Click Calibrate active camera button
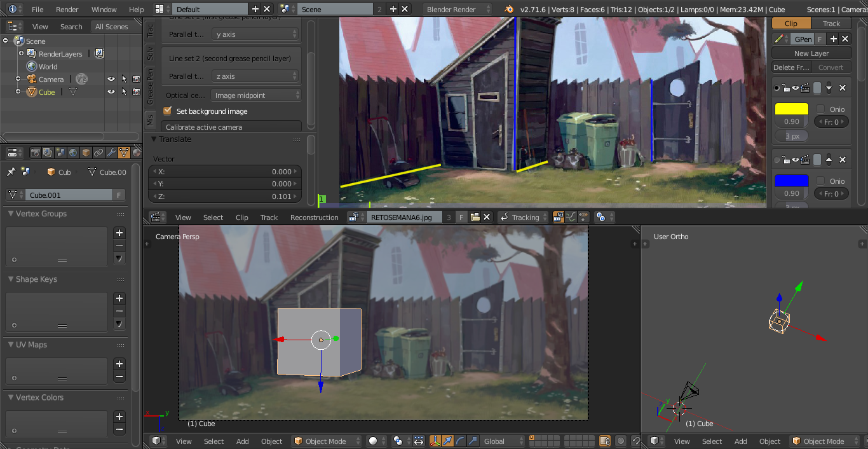 click(x=231, y=127)
